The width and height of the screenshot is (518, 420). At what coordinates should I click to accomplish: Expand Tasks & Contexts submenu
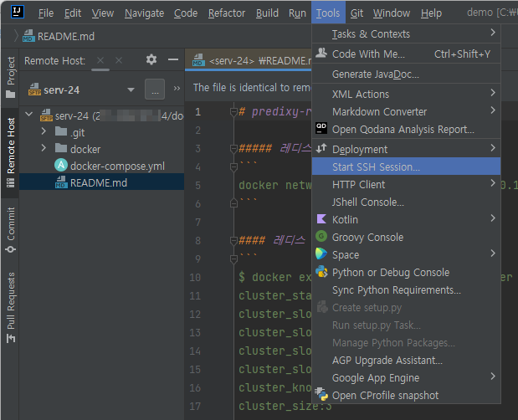(x=406, y=33)
